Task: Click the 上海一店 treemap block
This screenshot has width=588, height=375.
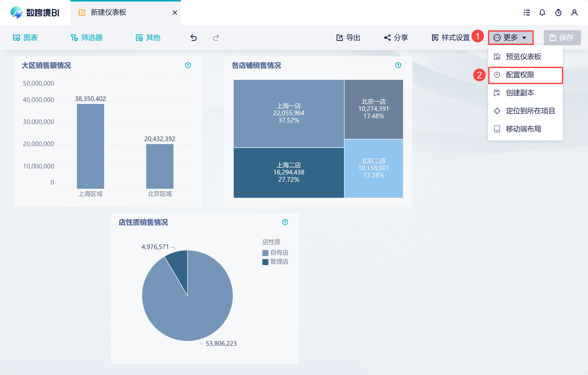Action: click(288, 113)
